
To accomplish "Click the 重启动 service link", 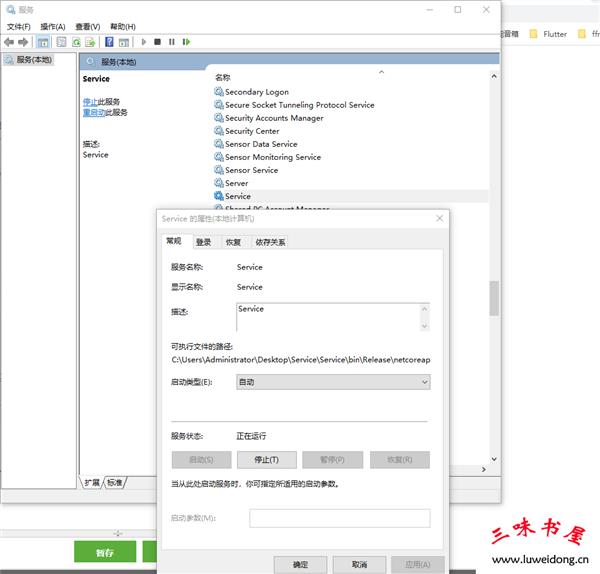I will point(94,113).
